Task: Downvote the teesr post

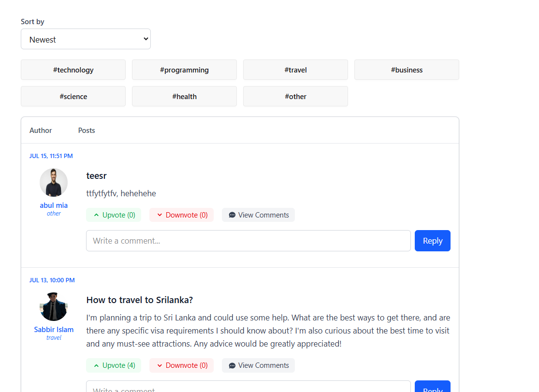Action: (x=181, y=215)
